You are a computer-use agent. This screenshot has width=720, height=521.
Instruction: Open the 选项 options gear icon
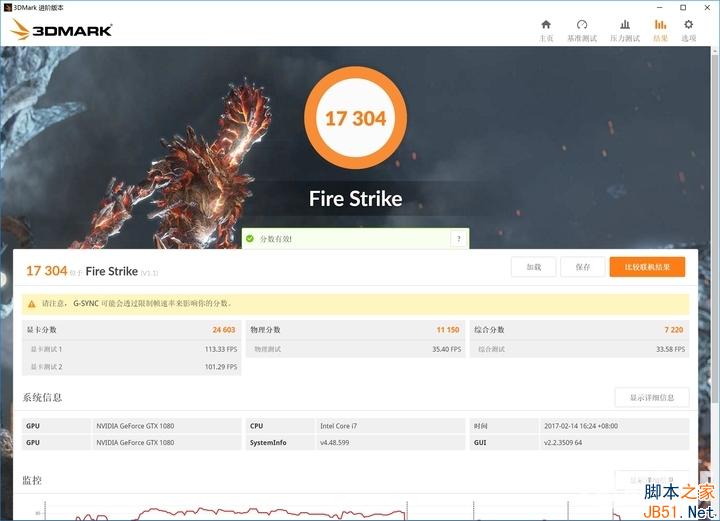(688, 25)
